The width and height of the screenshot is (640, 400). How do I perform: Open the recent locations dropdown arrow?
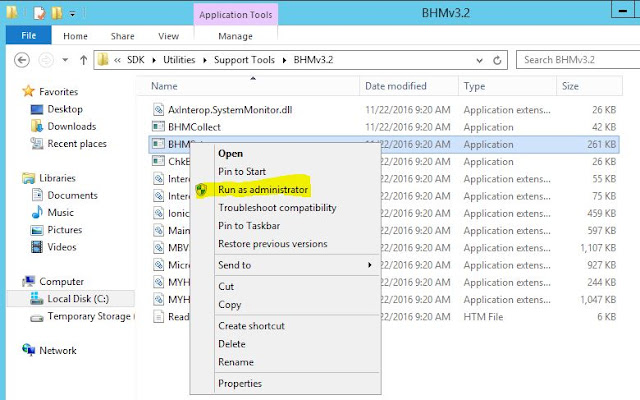65,60
